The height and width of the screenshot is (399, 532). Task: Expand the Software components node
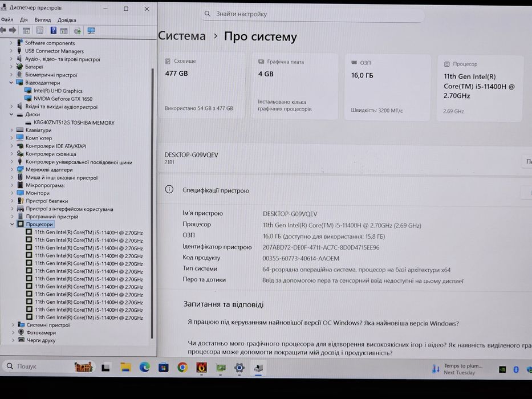tap(11, 43)
